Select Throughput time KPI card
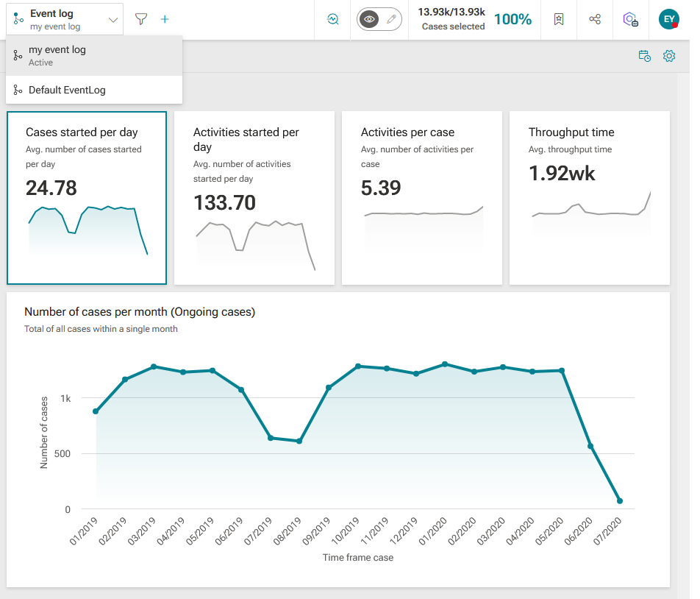Image resolution: width=700 pixels, height=599 pixels. [589, 198]
